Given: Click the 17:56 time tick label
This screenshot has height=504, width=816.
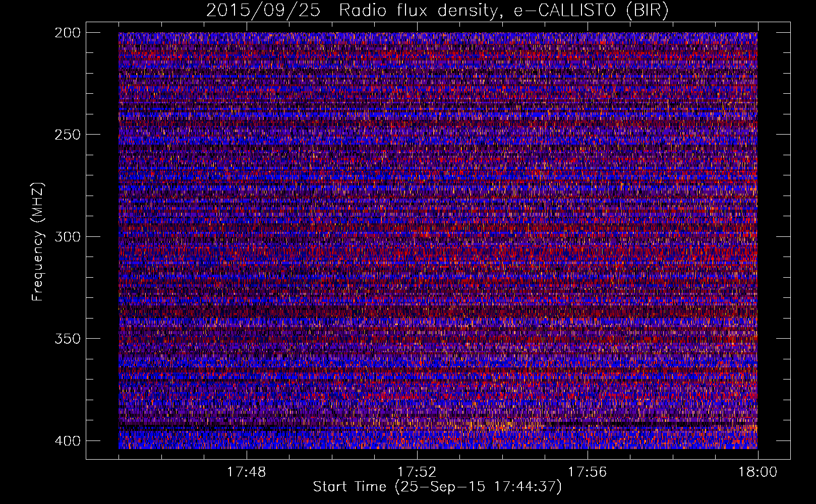Looking at the screenshot, I should tap(588, 472).
